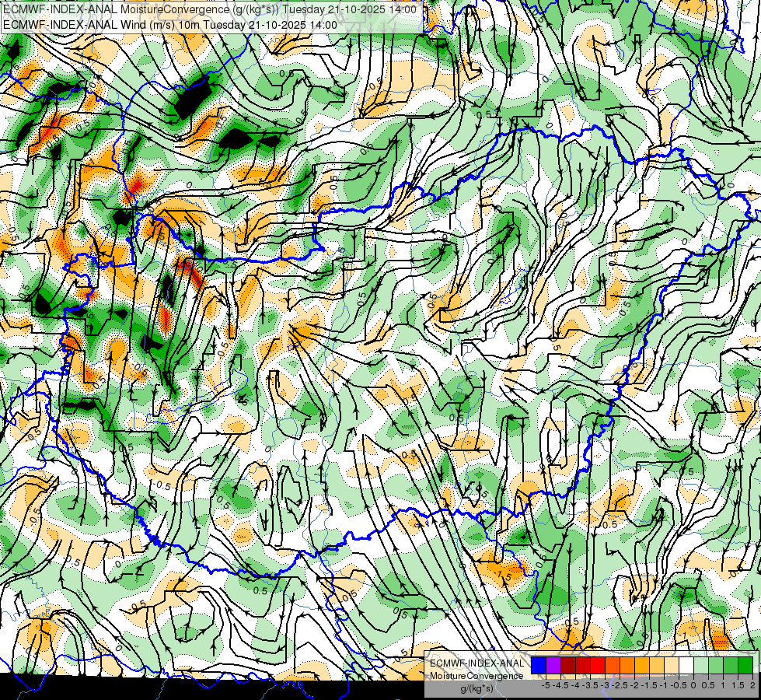Select the pale peach swatch between -1 and -0.5
The width and height of the screenshot is (761, 700).
(672, 666)
